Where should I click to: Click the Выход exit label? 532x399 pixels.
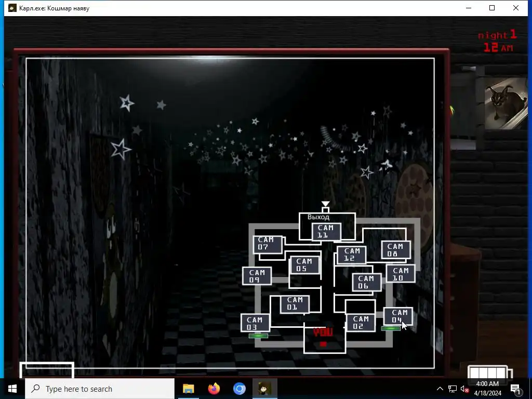point(318,217)
